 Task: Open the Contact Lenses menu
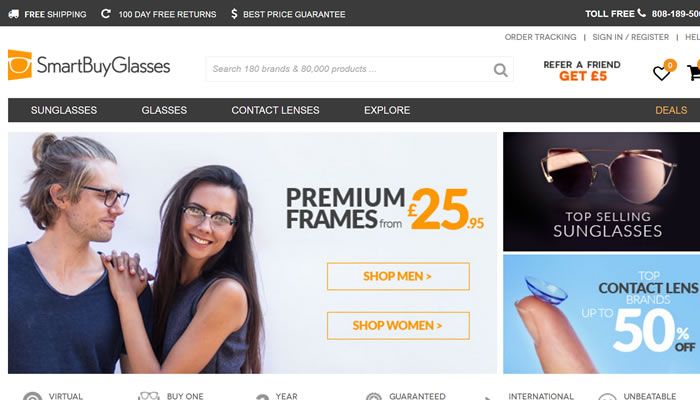[x=275, y=110]
